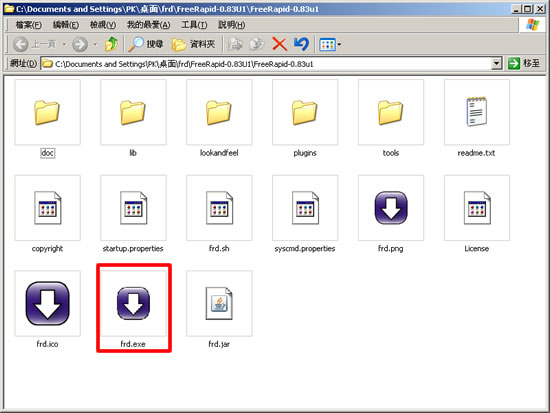Open the Tools (工具) menu
Screen dimensions: 550x413
click(x=194, y=25)
